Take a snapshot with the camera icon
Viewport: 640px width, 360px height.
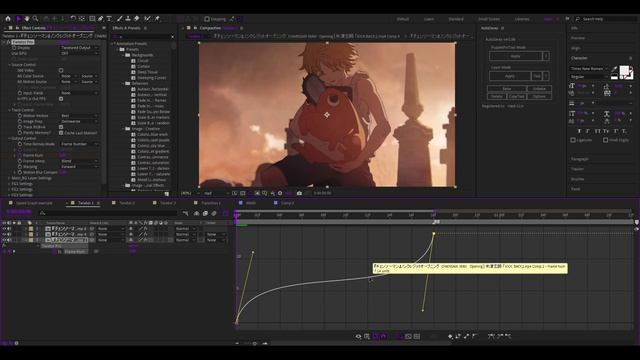[x=299, y=193]
